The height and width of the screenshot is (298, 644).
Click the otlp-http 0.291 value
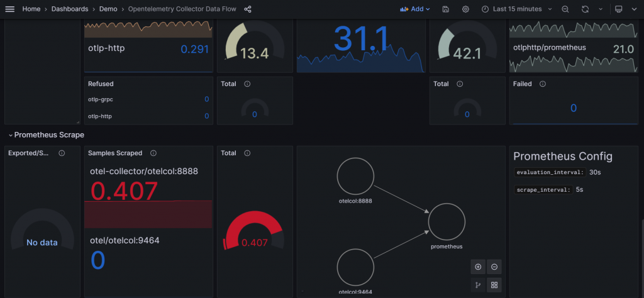coord(195,49)
